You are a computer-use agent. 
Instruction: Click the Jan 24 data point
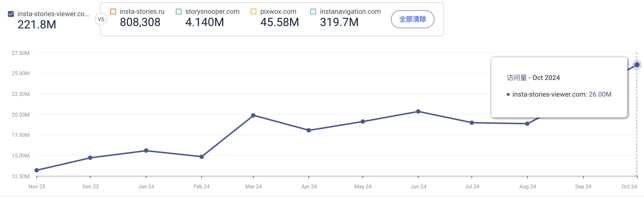[x=146, y=151]
